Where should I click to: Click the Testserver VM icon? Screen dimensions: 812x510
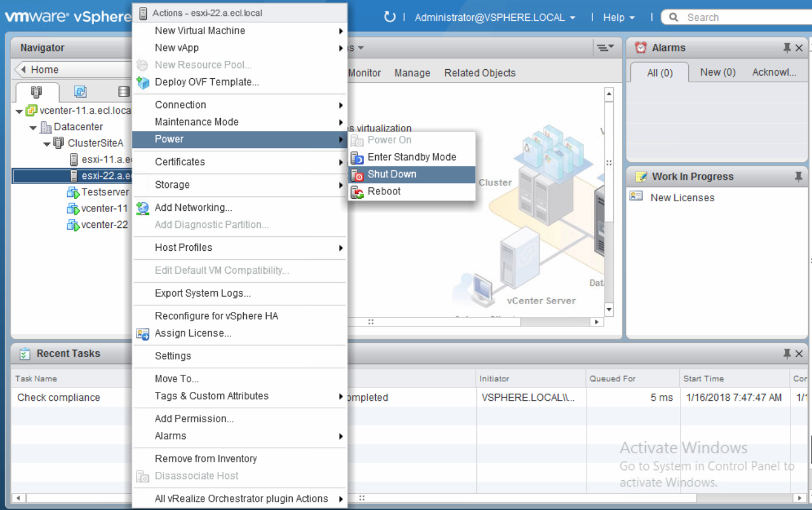tap(73, 192)
